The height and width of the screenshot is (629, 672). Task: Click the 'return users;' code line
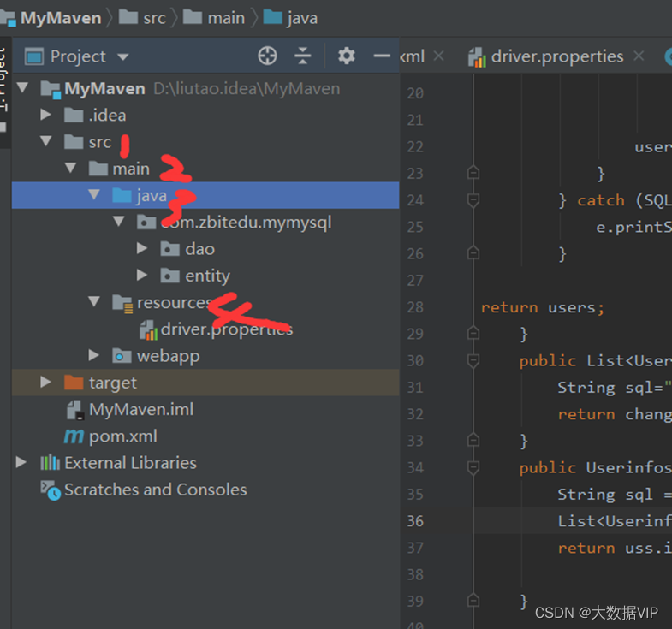pyautogui.click(x=542, y=307)
